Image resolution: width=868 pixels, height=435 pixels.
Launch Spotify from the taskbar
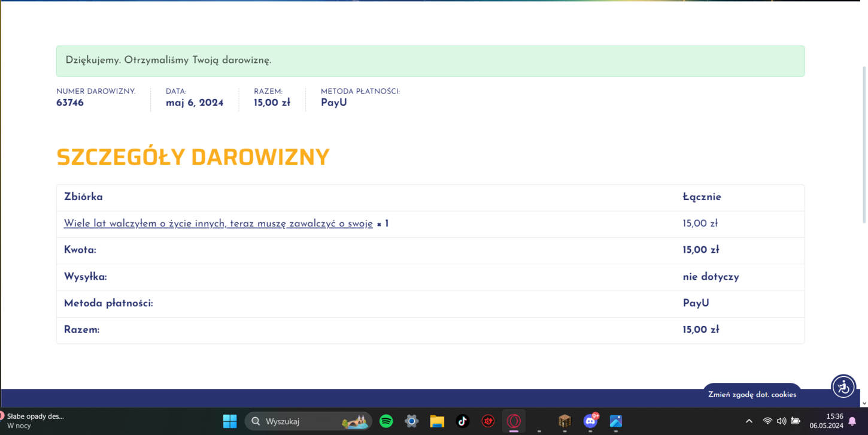386,421
